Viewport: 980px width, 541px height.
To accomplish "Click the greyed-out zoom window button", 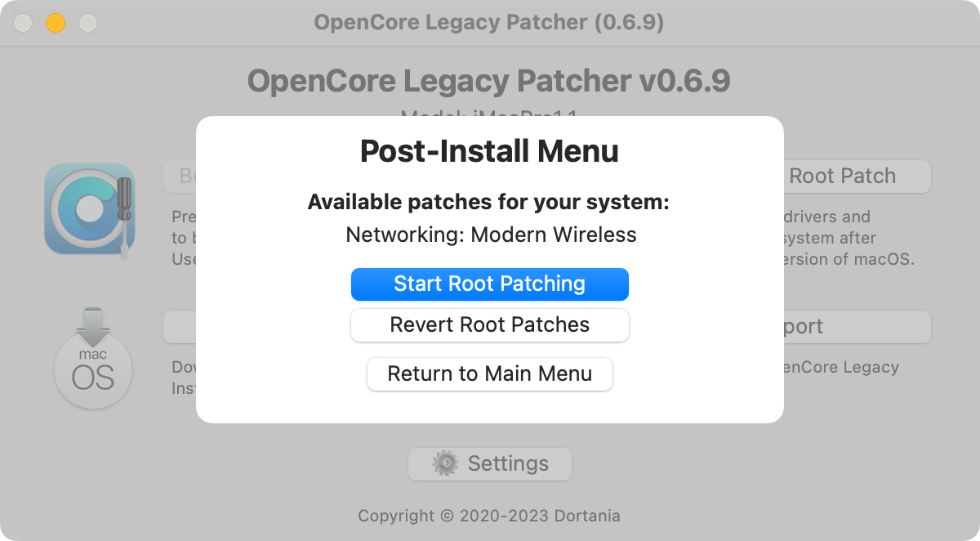I will [87, 23].
